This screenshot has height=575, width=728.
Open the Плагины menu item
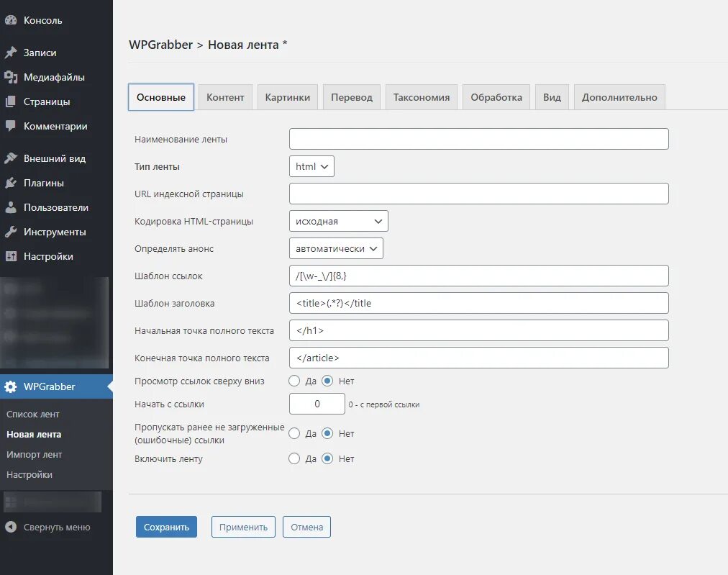[56, 183]
